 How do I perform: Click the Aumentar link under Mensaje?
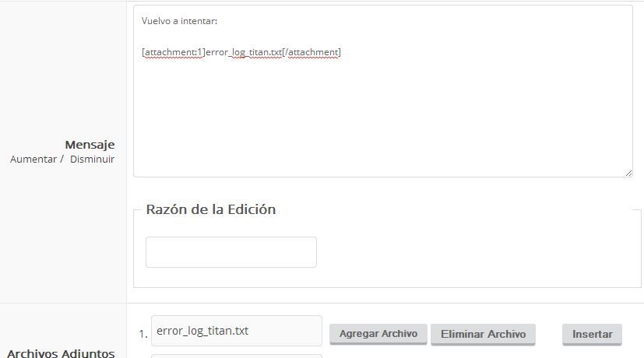tap(33, 160)
